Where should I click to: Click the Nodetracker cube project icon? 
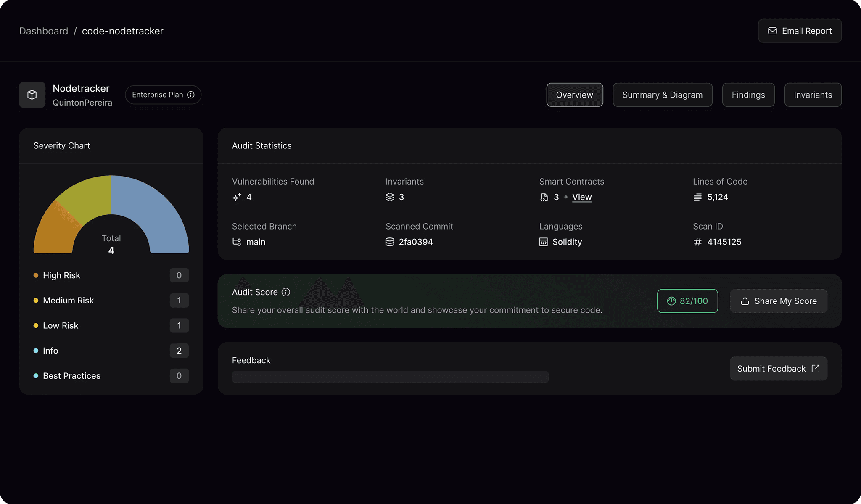32,95
